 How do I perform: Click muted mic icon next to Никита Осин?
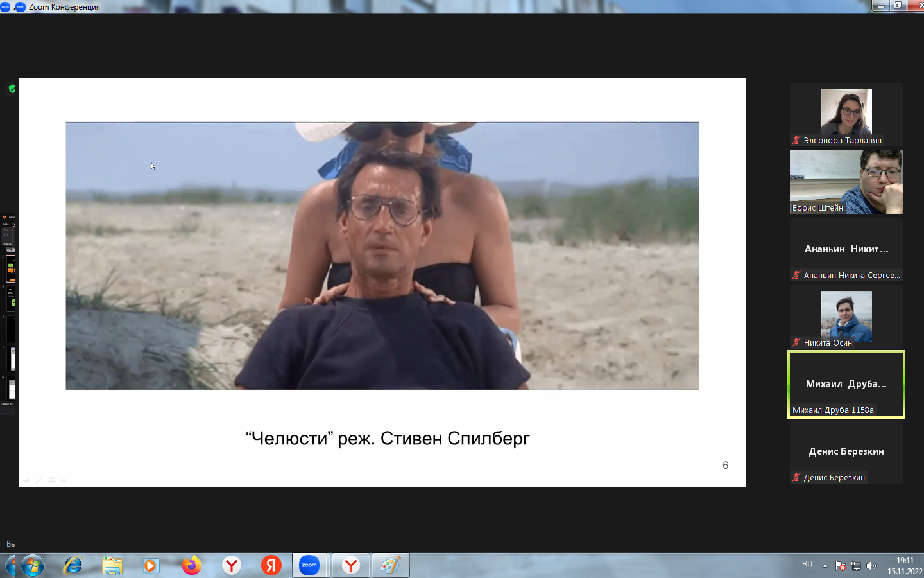pos(796,342)
